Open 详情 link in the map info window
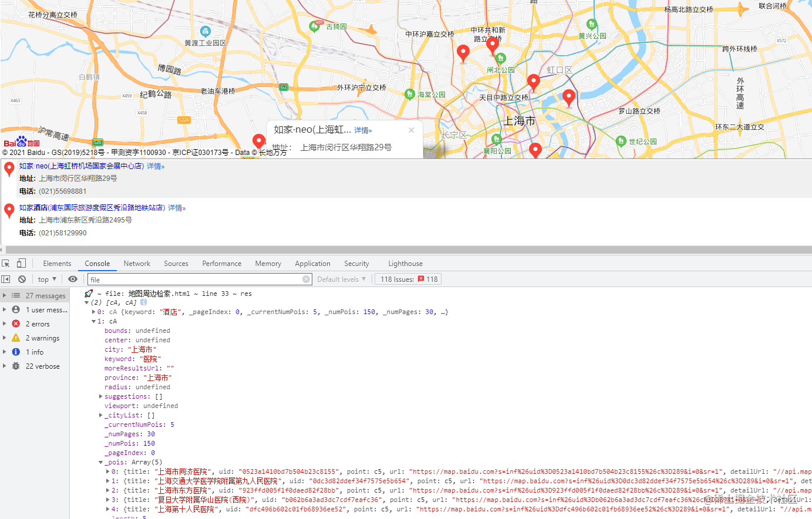This screenshot has height=519, width=812. coord(363,130)
